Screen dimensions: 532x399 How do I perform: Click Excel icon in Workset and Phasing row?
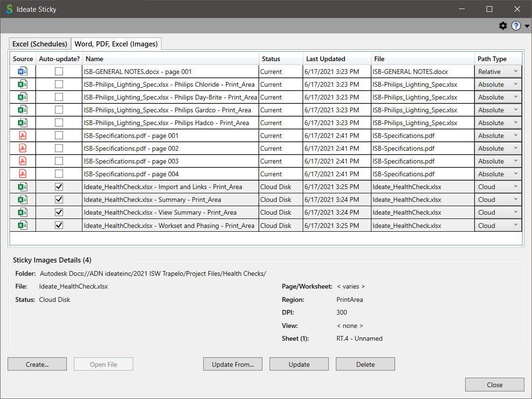tap(22, 225)
